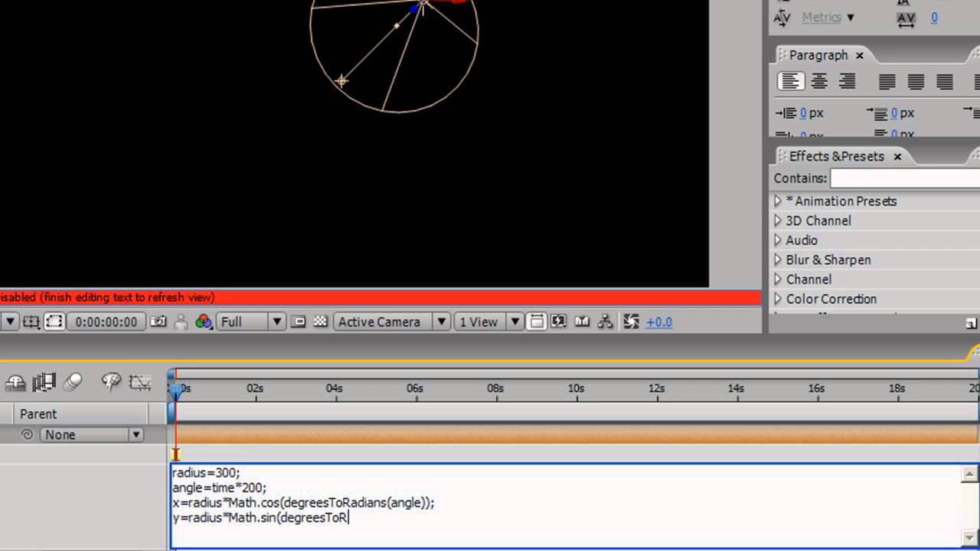This screenshot has width=980, height=551.
Task: Click the current time display 0:00:00:00
Action: [x=106, y=322]
